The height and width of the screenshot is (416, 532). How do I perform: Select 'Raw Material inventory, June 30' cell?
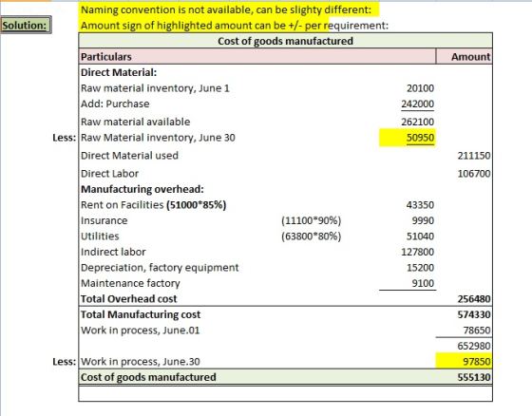(x=158, y=138)
